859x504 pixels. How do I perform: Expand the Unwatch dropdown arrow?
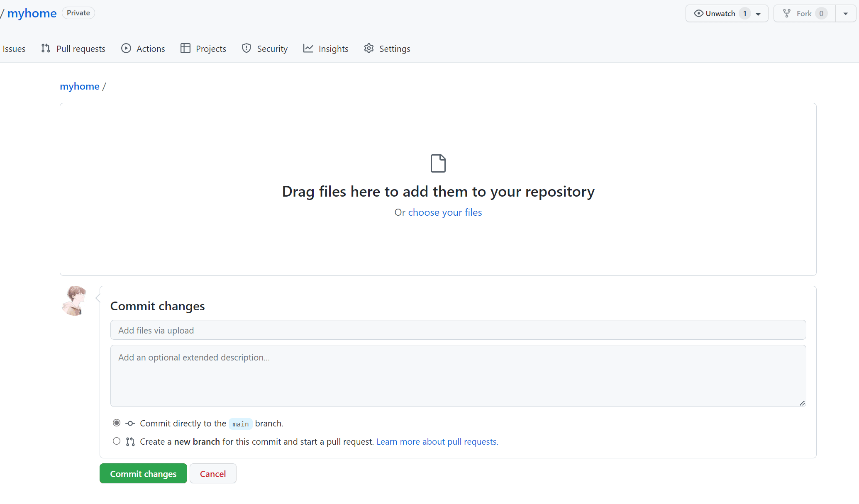coord(758,14)
